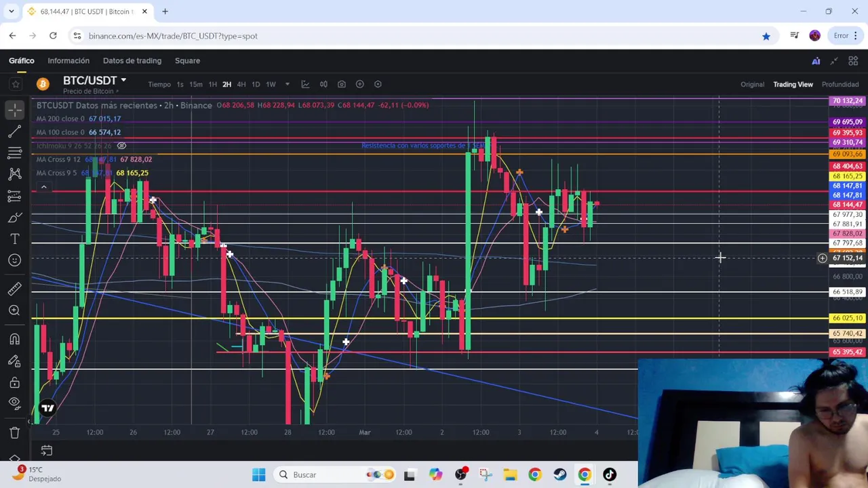Open the Información tab
Screen dimensions: 868x488
[x=68, y=60]
